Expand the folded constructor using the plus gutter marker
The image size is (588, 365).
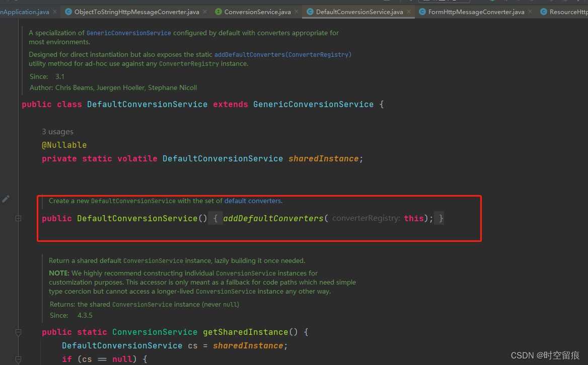18,218
